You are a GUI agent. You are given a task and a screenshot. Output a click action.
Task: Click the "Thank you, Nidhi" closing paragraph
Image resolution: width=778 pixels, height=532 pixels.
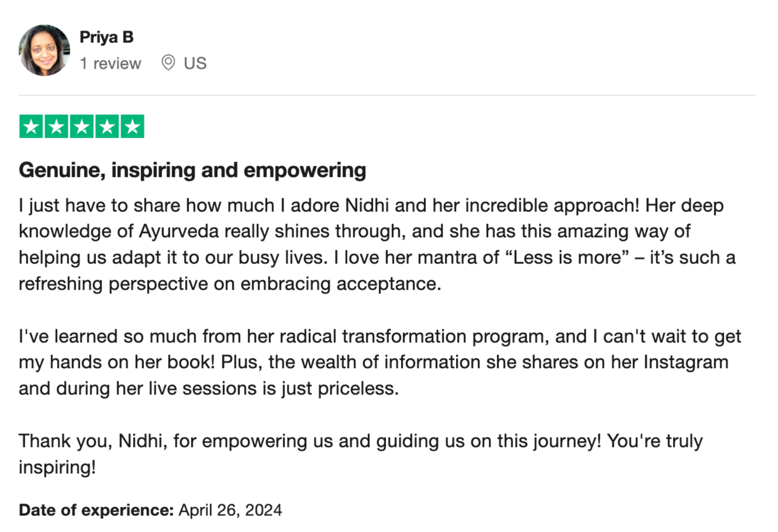click(361, 441)
